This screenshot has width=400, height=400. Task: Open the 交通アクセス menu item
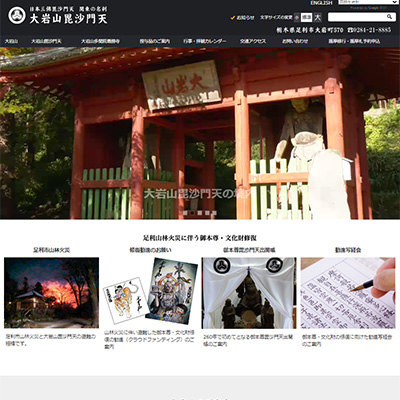pos(253,41)
